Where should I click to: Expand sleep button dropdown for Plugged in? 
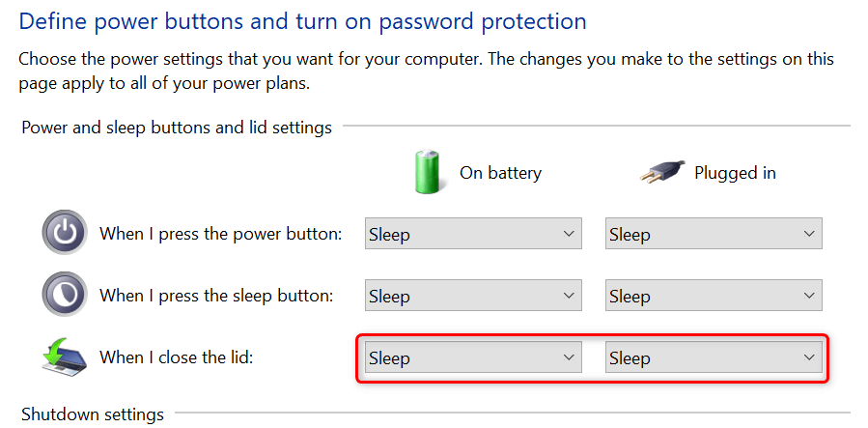(714, 296)
